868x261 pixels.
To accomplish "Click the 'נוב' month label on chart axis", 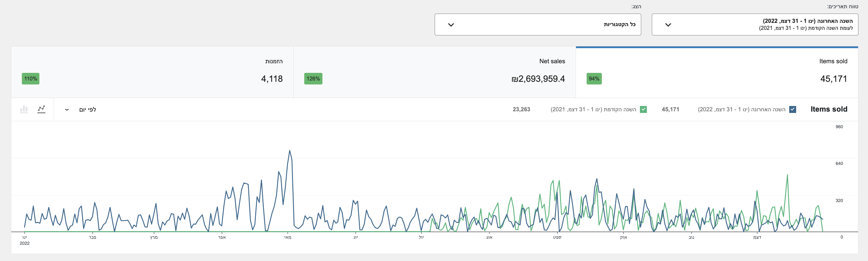I will 691,237.
